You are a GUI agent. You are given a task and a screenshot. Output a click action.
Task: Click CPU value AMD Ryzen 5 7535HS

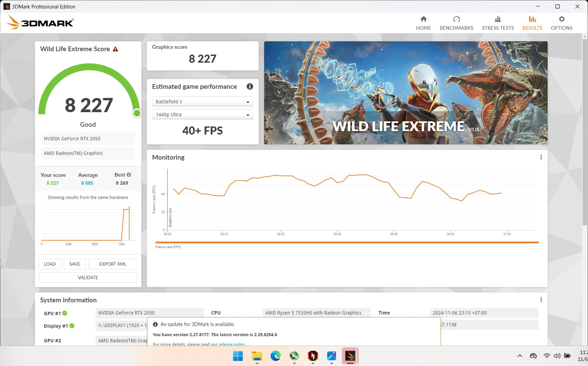point(317,313)
